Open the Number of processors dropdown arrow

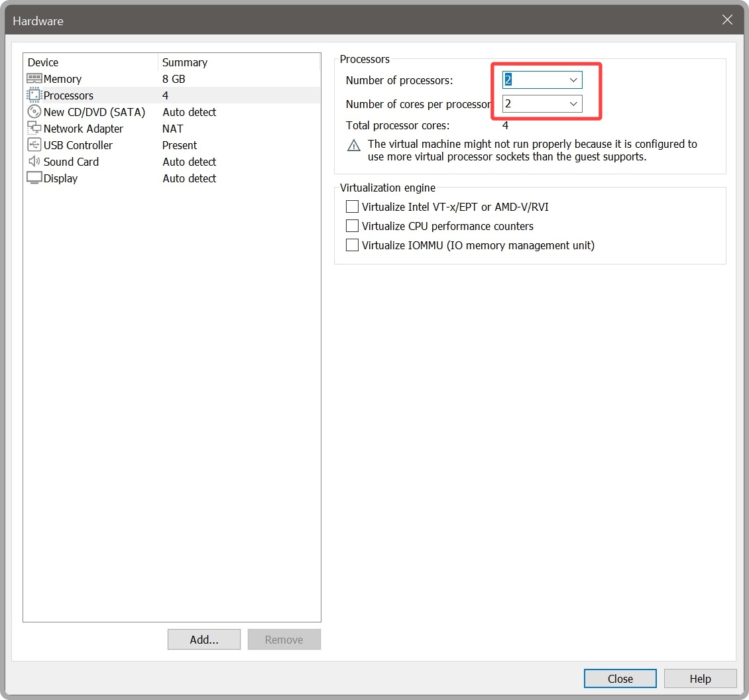(573, 80)
